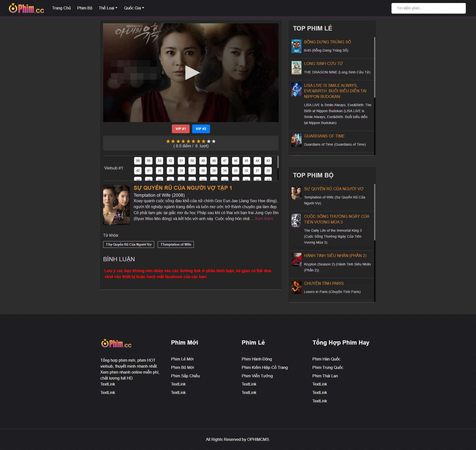Click the first rating star
476x450 pixels.
[x=168, y=141]
